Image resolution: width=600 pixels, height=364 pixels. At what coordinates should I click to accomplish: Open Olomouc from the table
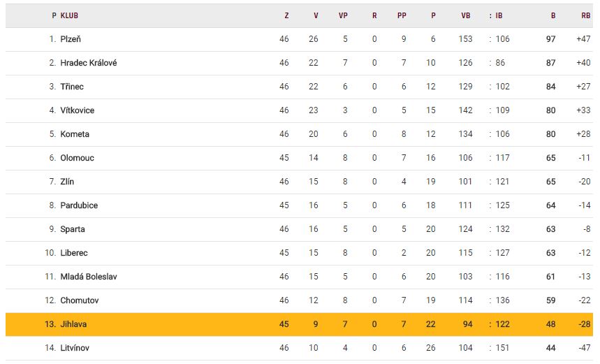pos(77,158)
